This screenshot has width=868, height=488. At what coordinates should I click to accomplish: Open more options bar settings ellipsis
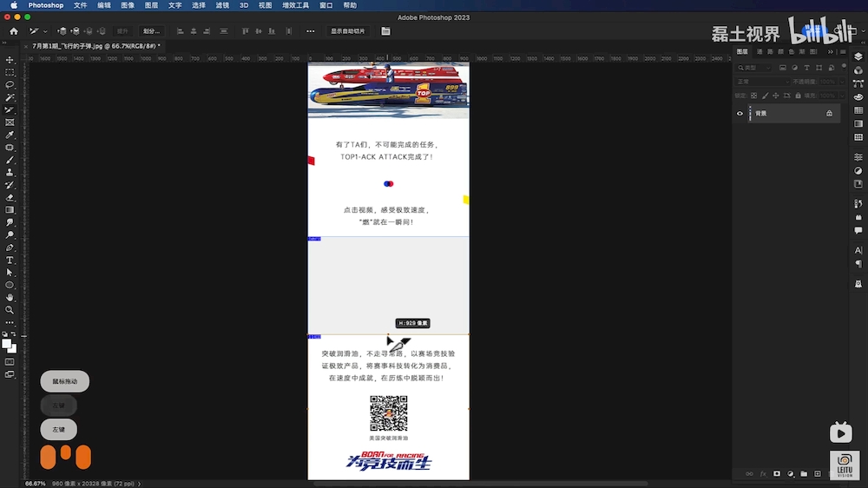311,31
